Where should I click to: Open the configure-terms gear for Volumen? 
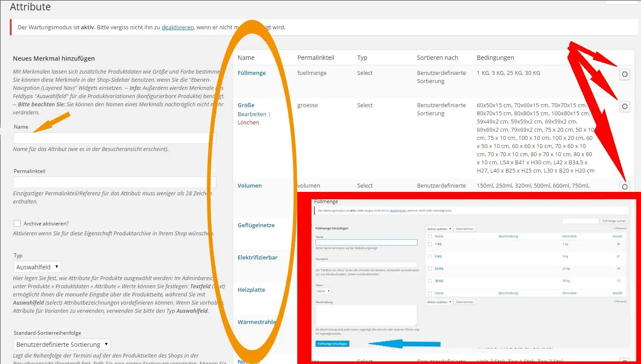coord(625,186)
